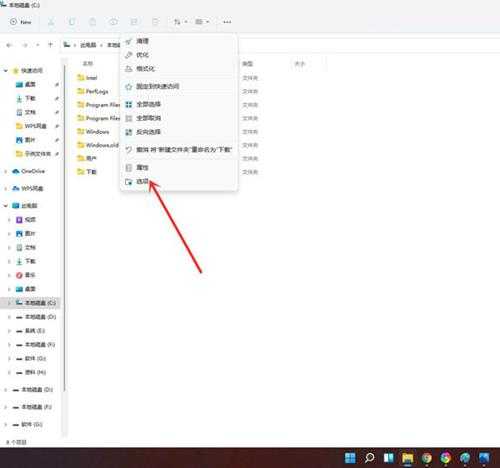Click File Explorer icon on the taskbar
Screen dimensions: 500x468
[407, 458]
